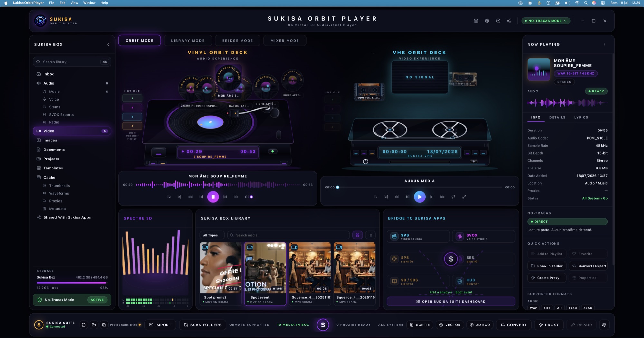644x338 pixels.
Task: Click the central purple S orb in bottom bar
Action: click(323, 325)
